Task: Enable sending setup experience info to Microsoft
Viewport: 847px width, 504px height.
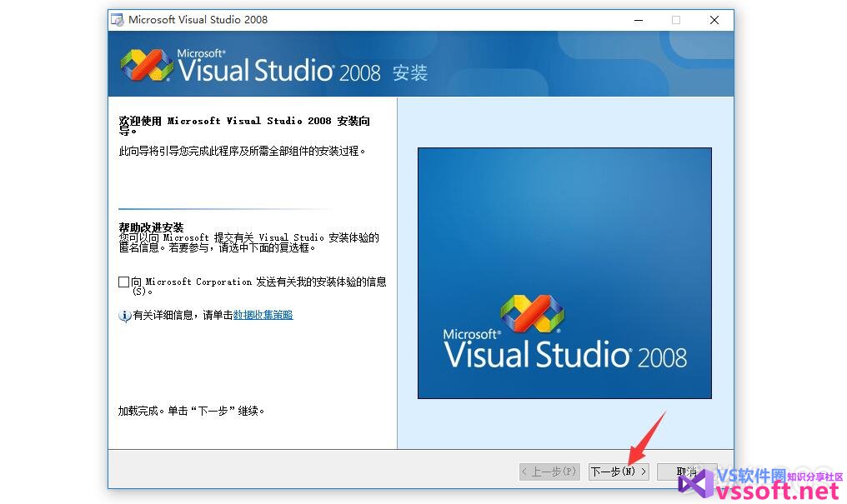Action: pyautogui.click(x=123, y=282)
